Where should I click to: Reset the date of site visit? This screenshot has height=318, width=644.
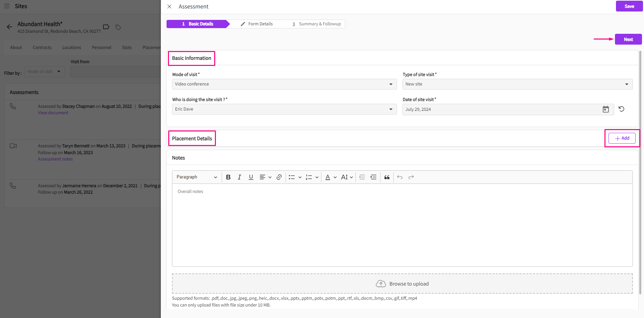621,109
